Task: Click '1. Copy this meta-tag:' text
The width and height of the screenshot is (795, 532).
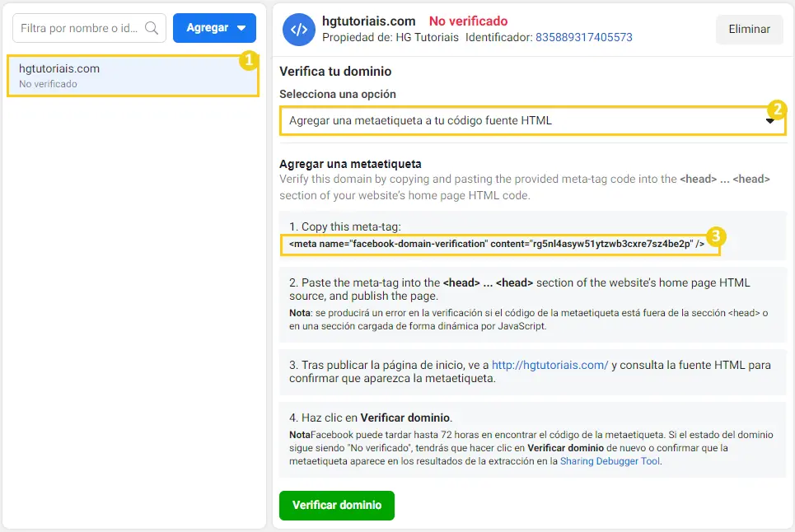Action: point(345,226)
